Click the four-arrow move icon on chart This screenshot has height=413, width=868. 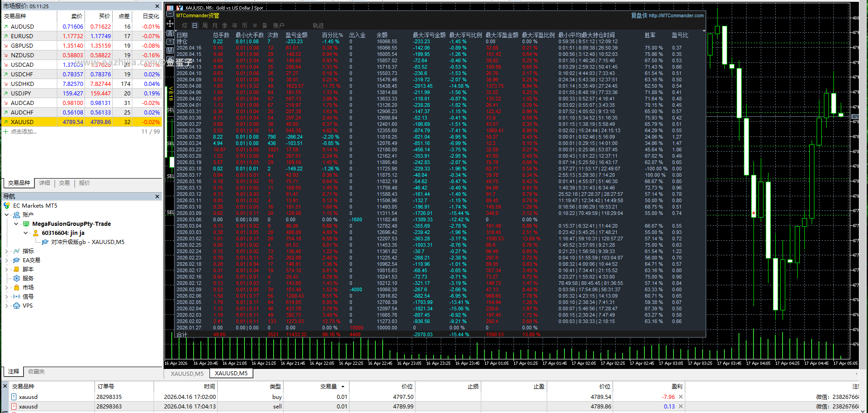click(170, 24)
